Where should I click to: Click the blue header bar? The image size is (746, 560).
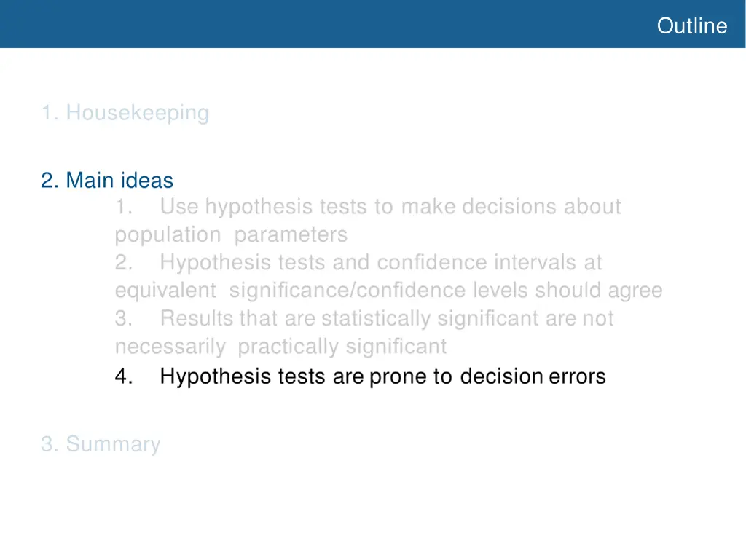[x=372, y=24]
